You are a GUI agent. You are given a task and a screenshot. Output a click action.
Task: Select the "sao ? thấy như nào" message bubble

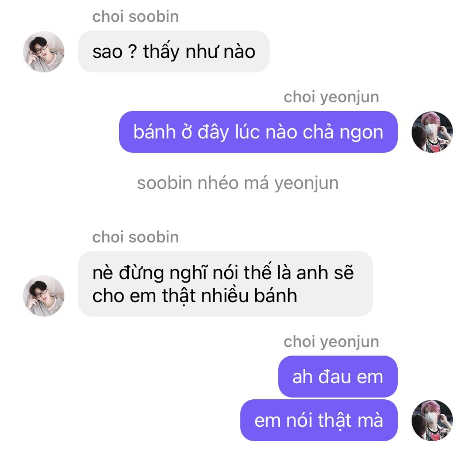[174, 52]
